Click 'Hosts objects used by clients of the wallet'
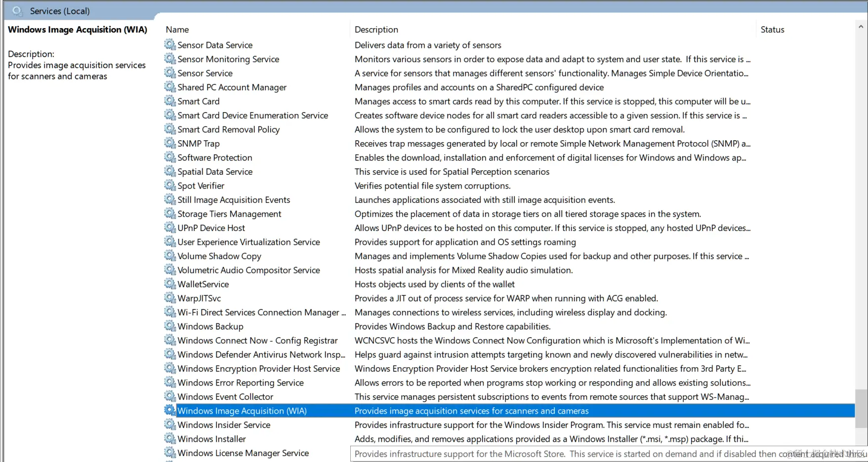Viewport: 868px width, 462px height. tap(434, 284)
